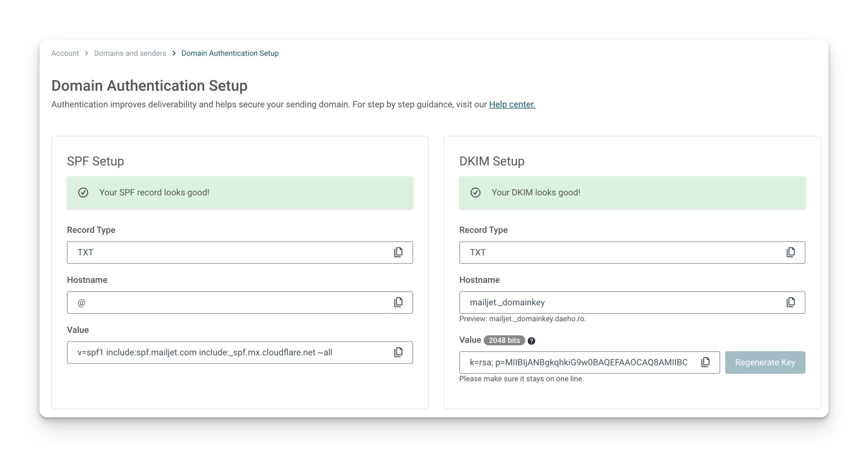This screenshot has height=457, width=868.
Task: Copy the SPF record type value
Action: [x=398, y=253]
